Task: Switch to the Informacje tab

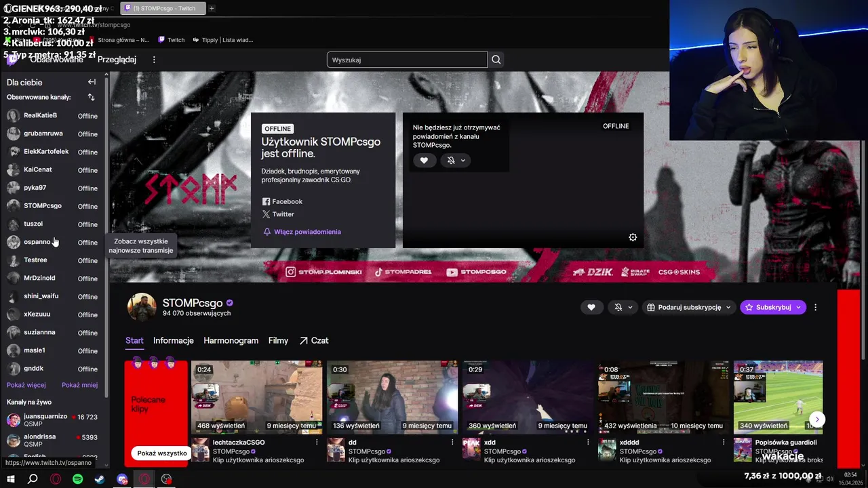Action: point(174,341)
